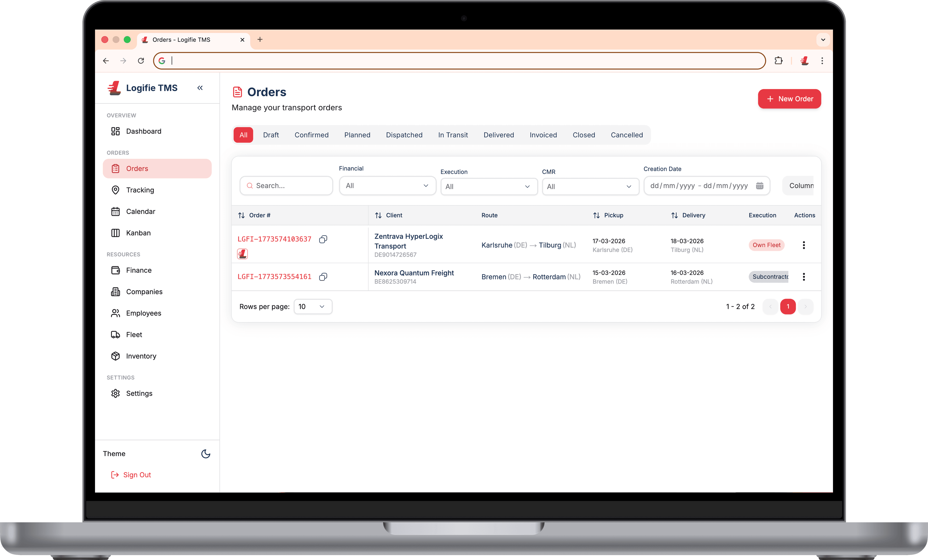Select the In Transit status tab
The width and height of the screenshot is (928, 560).
coord(453,135)
